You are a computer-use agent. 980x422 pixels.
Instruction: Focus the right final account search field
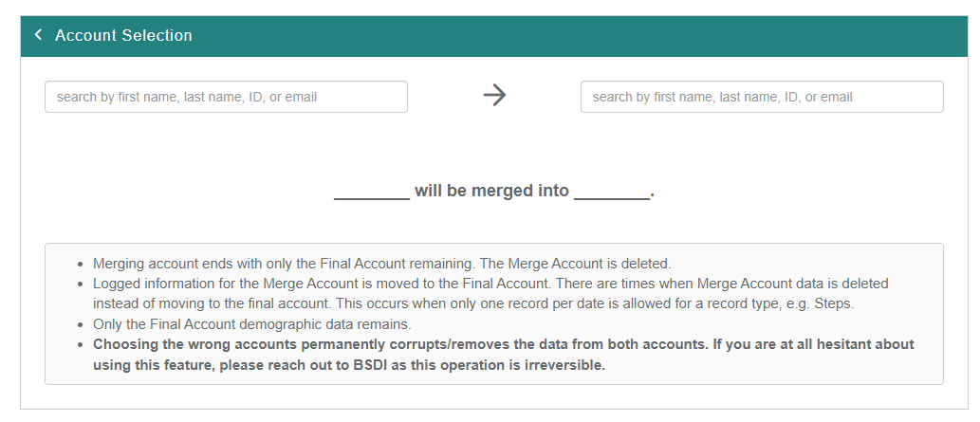[762, 97]
